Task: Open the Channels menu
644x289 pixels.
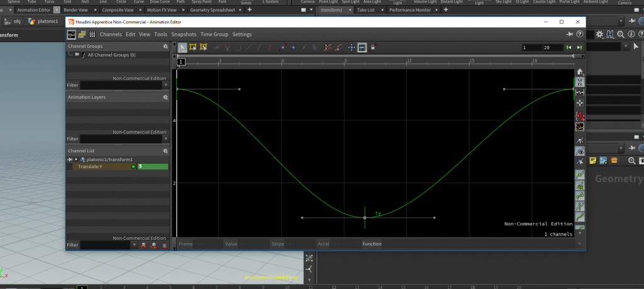Action: pyautogui.click(x=111, y=34)
